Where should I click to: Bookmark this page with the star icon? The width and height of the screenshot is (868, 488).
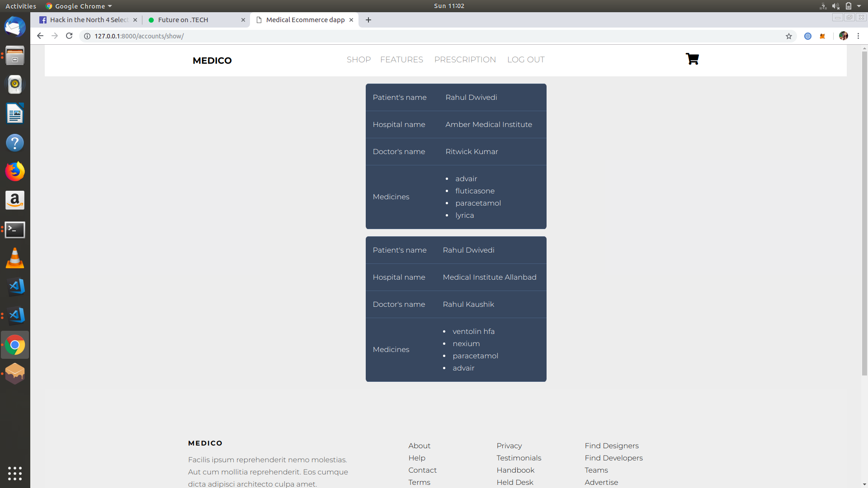point(788,36)
